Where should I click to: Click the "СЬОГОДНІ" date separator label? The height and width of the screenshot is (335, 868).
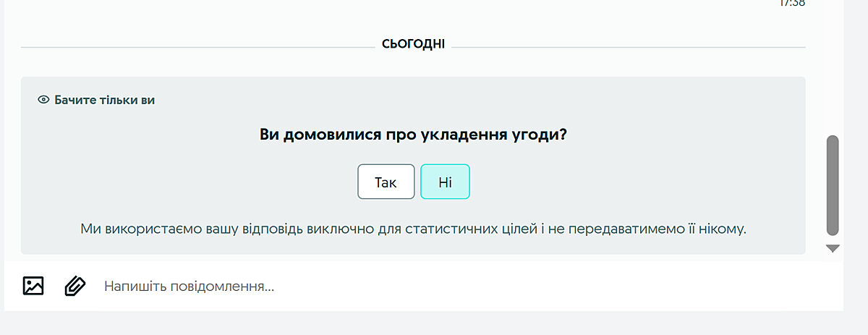tap(413, 45)
